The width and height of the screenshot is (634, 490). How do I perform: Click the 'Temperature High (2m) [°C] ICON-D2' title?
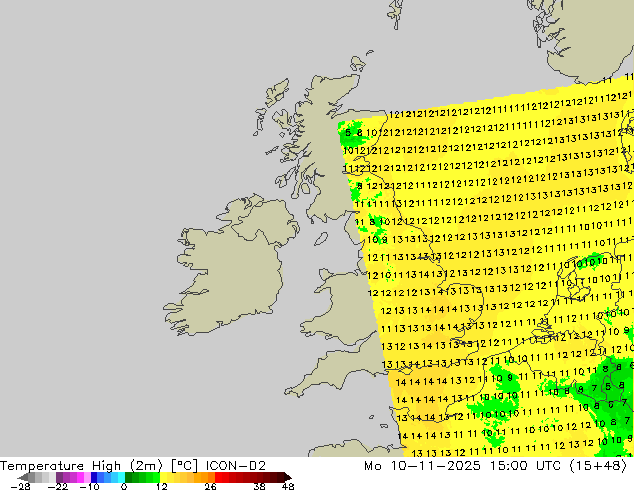tap(133, 466)
